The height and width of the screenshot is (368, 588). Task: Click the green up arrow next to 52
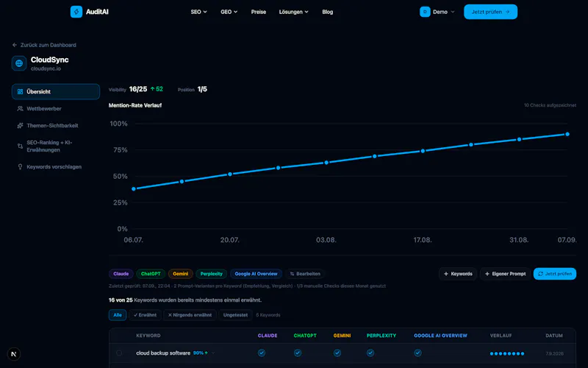[153, 89]
